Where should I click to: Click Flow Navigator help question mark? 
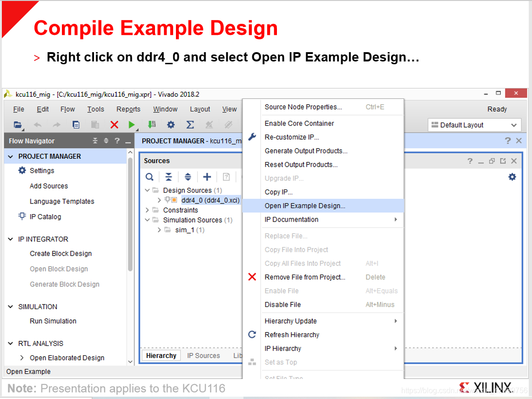tap(117, 141)
